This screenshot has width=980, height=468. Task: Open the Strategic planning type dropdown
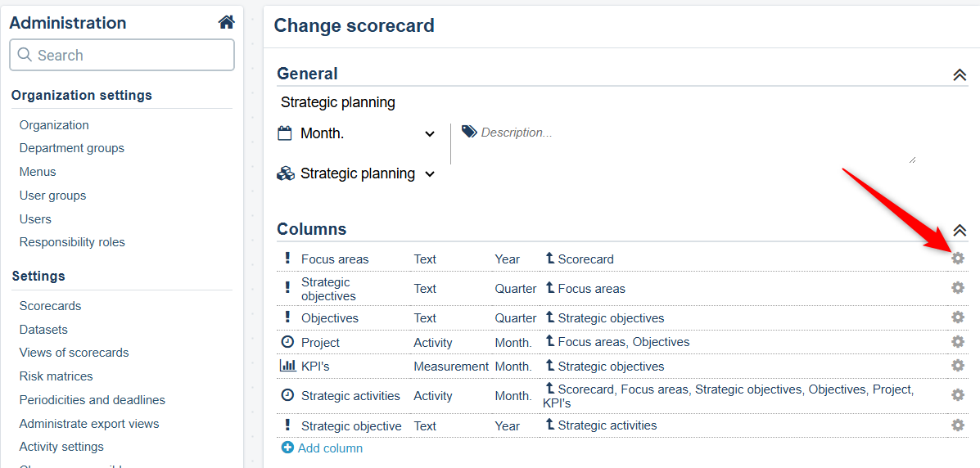pos(357,173)
